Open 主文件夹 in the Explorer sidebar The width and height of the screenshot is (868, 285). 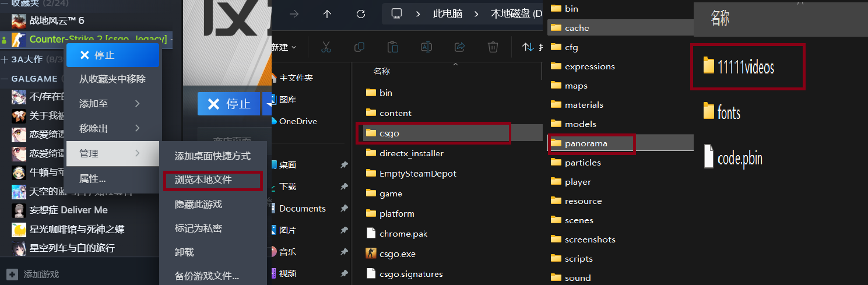pos(296,78)
